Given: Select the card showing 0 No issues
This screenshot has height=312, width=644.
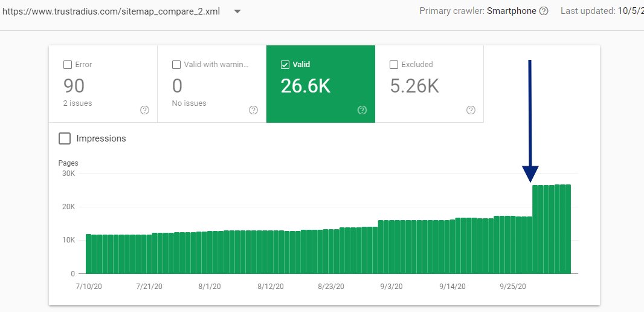Looking at the screenshot, I should (212, 84).
